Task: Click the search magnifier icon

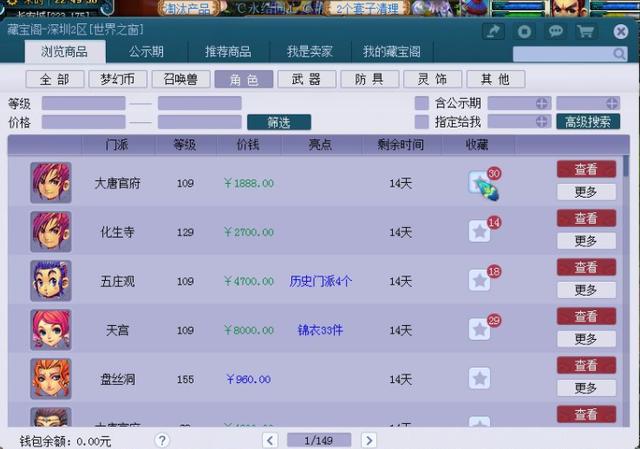Action: (619, 54)
